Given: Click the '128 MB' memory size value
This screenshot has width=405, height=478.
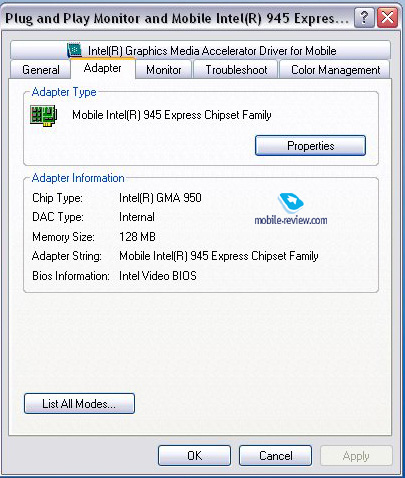Looking at the screenshot, I should click(x=137, y=237).
